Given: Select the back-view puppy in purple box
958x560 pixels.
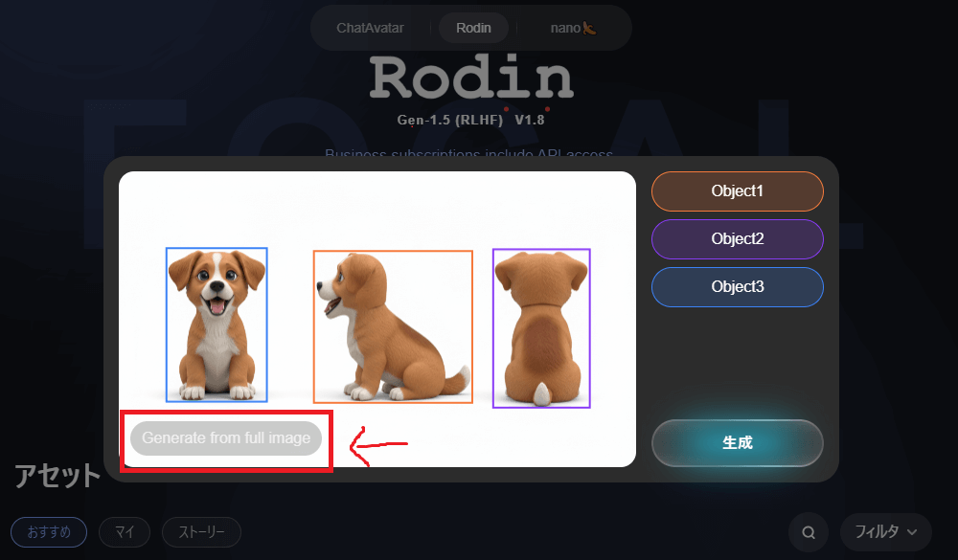Looking at the screenshot, I should tap(541, 328).
